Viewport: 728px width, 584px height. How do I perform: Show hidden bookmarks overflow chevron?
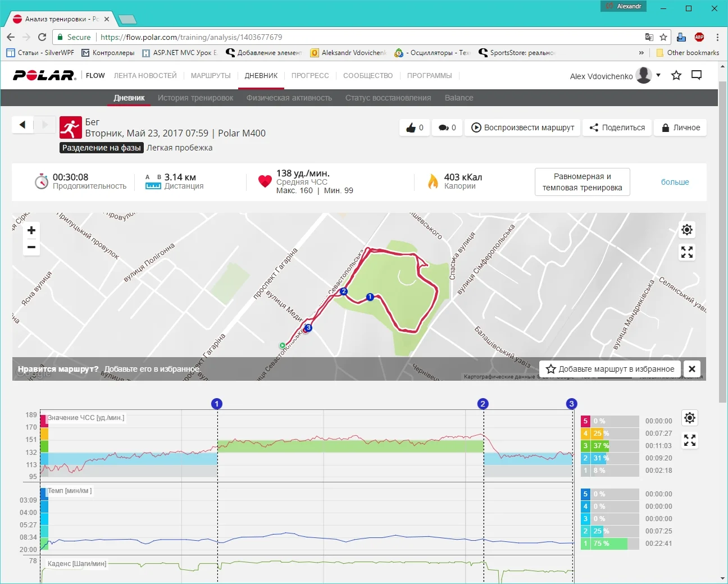point(641,53)
